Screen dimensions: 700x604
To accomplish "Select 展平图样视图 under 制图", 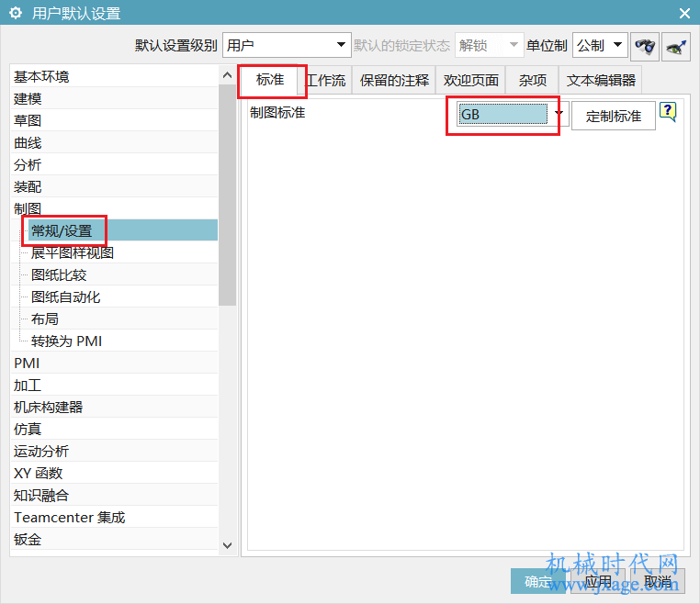I will click(123, 252).
